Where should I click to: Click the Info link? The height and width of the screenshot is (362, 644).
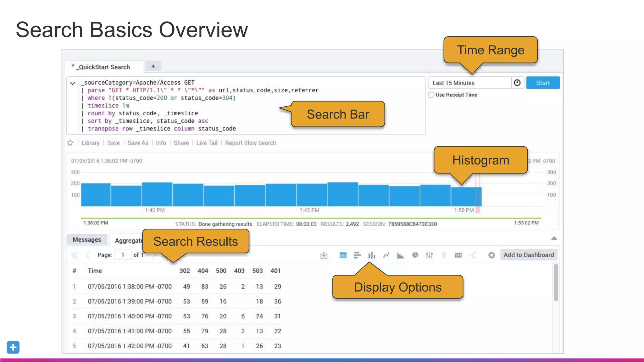(x=161, y=143)
